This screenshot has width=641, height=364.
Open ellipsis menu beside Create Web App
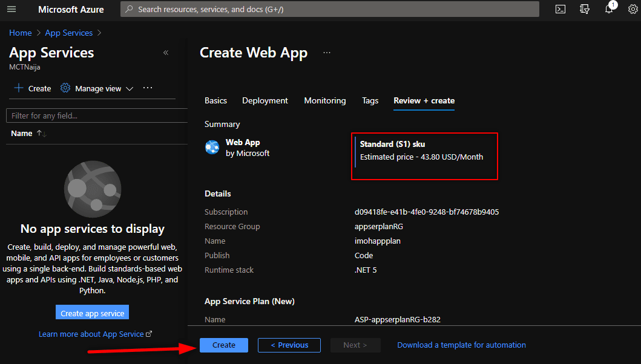coord(327,52)
